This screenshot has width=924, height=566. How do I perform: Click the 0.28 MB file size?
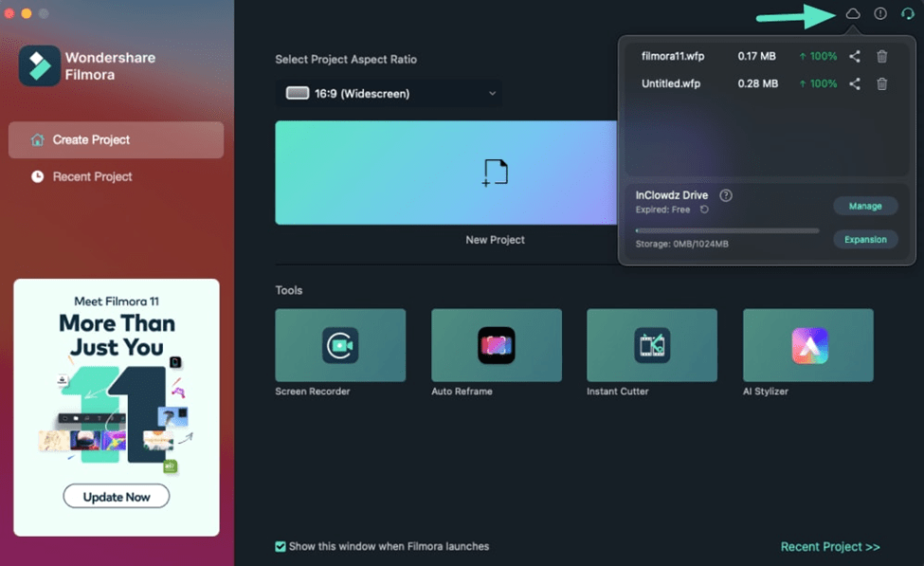point(757,83)
